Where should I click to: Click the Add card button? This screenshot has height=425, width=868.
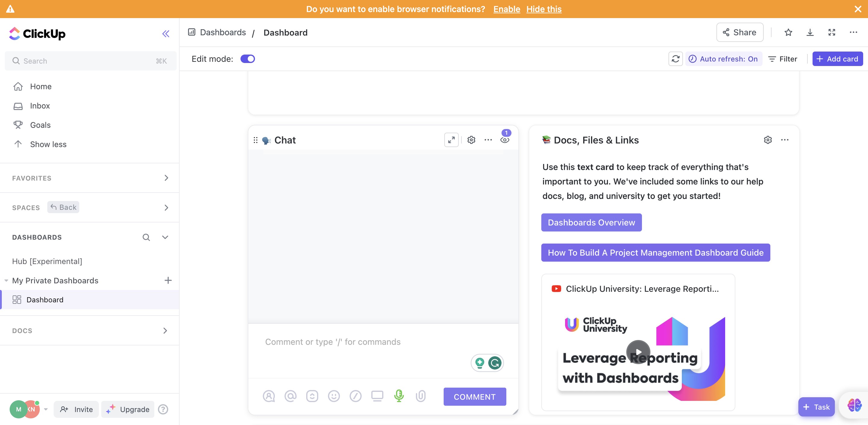[837, 59]
